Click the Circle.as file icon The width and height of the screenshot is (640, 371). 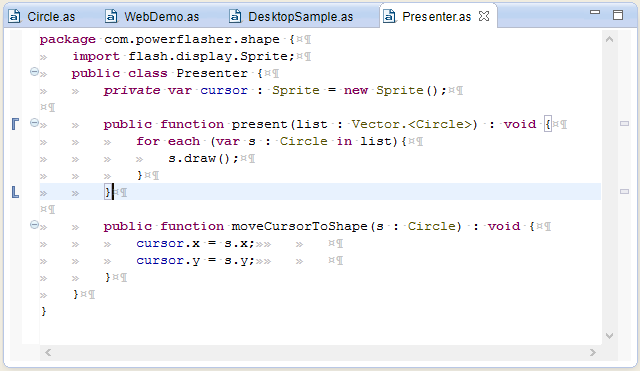click(15, 17)
